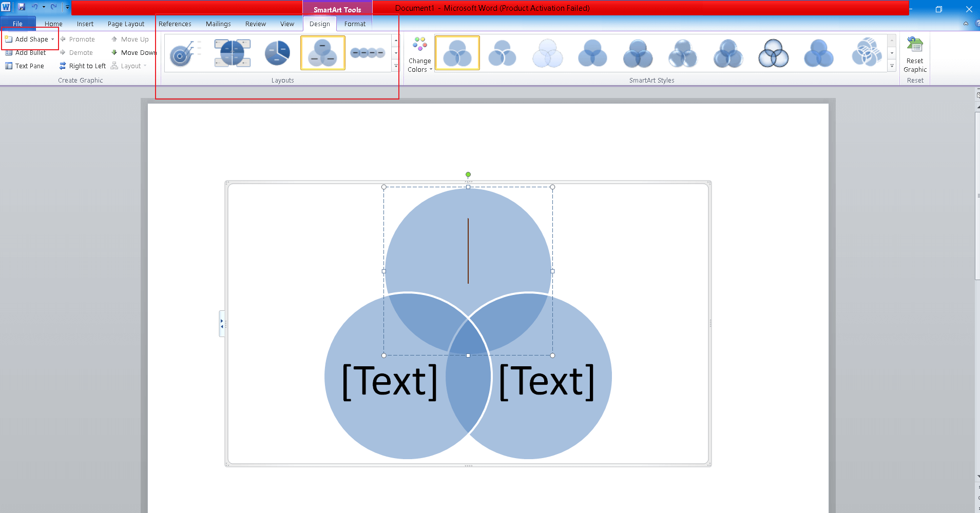Pick the Linear Venn layout

click(368, 53)
